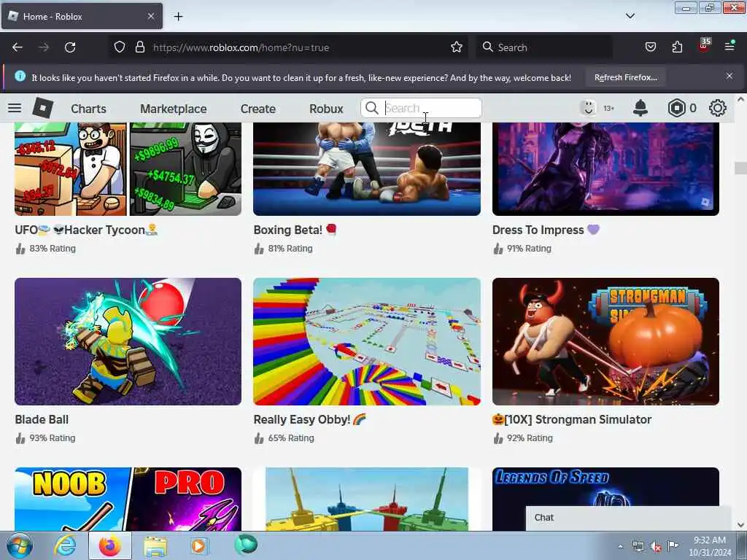Click the scrollbar up arrow
The width and height of the screenshot is (747, 560).
coord(740,99)
